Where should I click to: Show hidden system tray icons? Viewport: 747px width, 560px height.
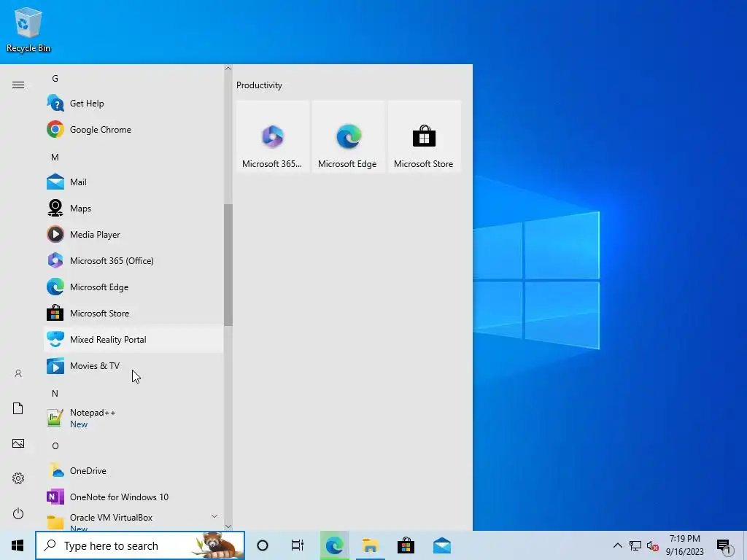tap(617, 545)
